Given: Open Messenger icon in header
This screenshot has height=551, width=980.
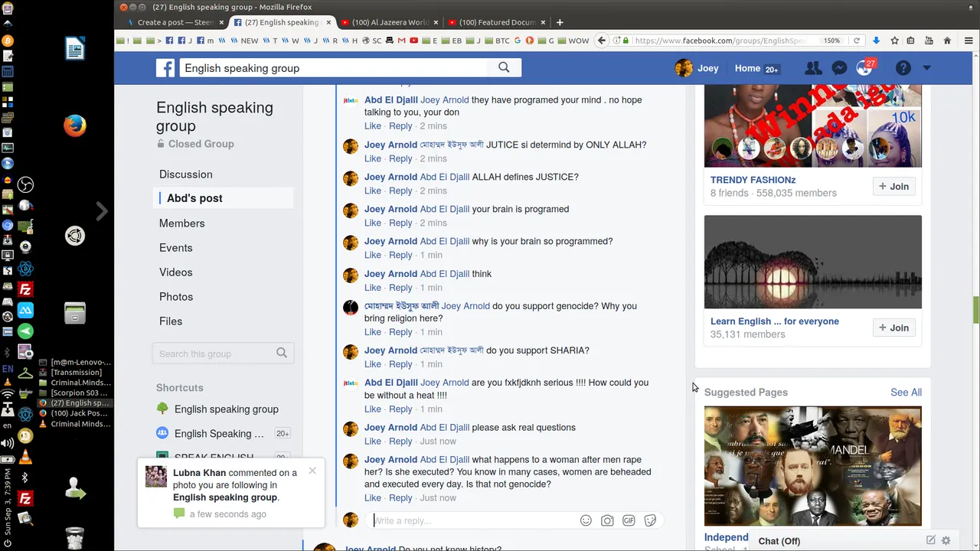Looking at the screenshot, I should (839, 68).
